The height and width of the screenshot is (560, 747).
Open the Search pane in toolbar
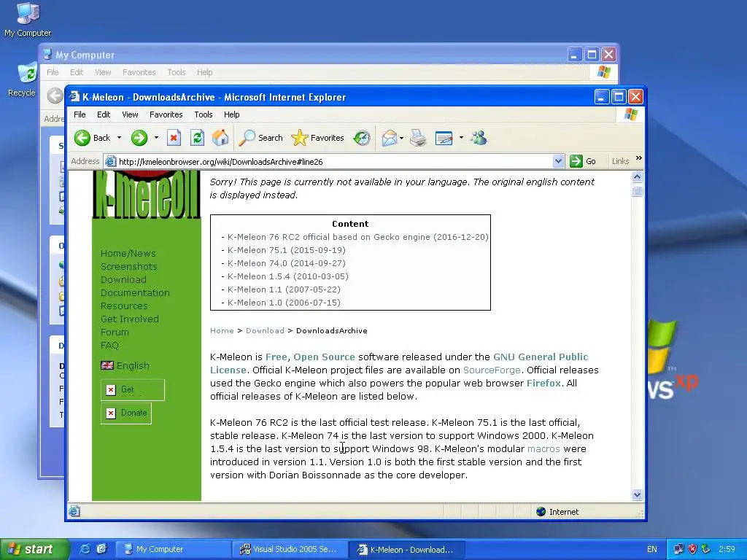260,138
